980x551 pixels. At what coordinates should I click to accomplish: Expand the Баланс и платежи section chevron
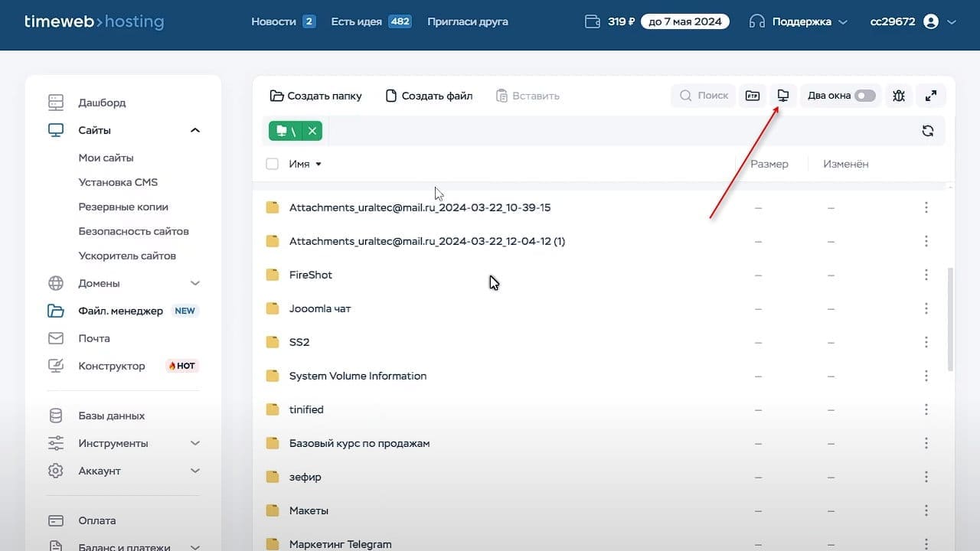click(194, 547)
